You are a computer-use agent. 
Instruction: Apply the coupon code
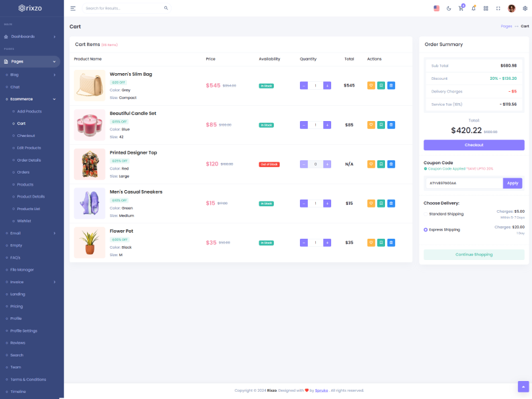pyautogui.click(x=512, y=183)
